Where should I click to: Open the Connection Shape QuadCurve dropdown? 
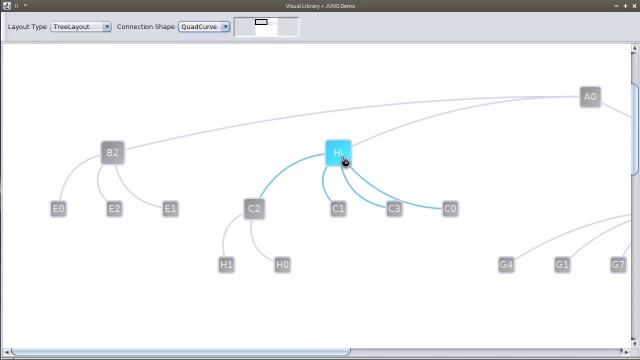(x=204, y=27)
